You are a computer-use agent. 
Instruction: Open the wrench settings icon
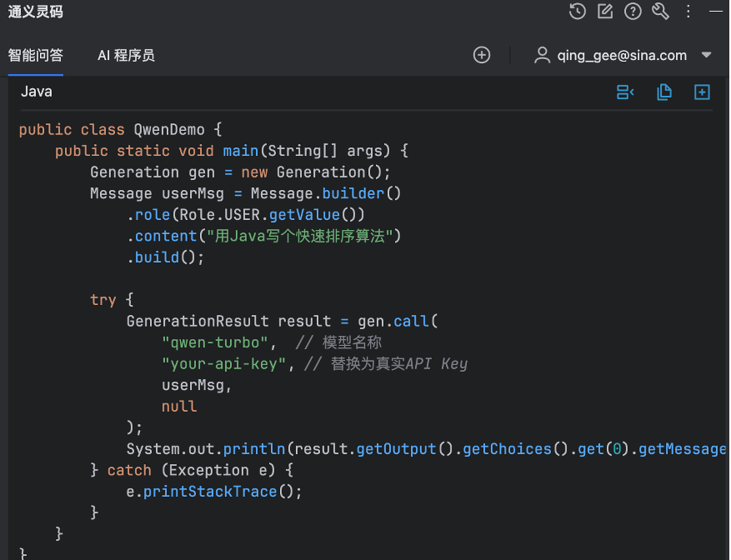[x=660, y=11]
